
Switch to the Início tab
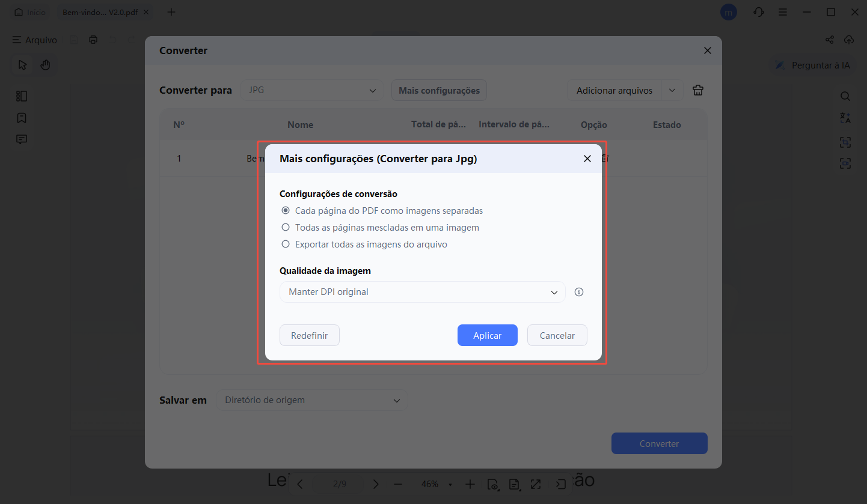pyautogui.click(x=29, y=12)
